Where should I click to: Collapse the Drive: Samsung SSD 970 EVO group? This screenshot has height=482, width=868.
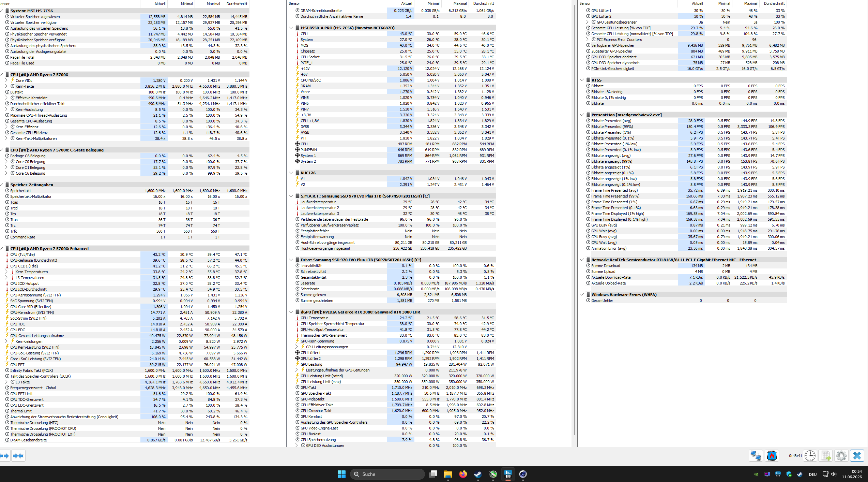coord(291,260)
